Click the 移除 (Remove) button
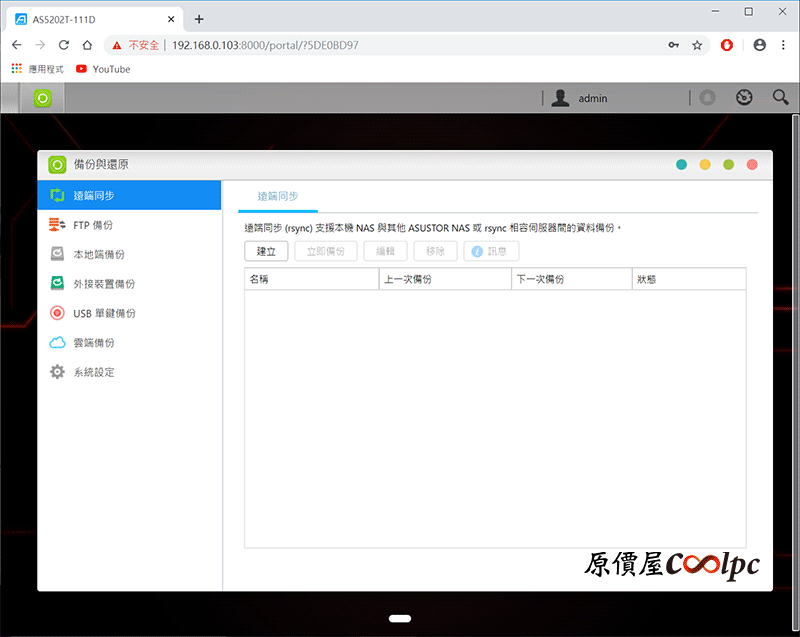The width and height of the screenshot is (800, 637). point(435,251)
